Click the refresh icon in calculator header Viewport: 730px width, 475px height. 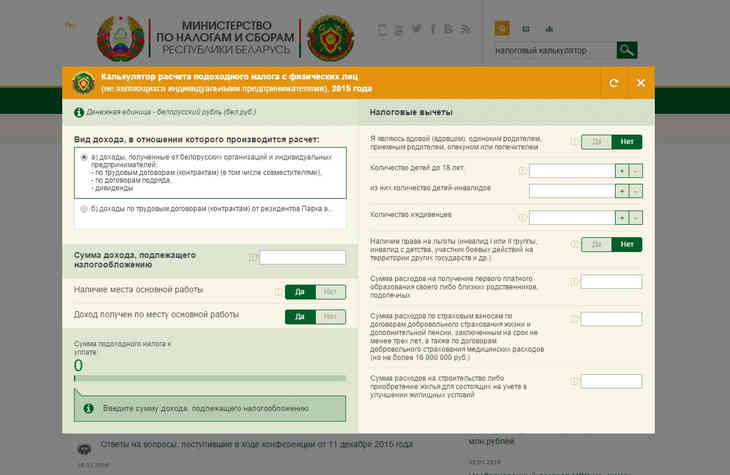click(614, 83)
